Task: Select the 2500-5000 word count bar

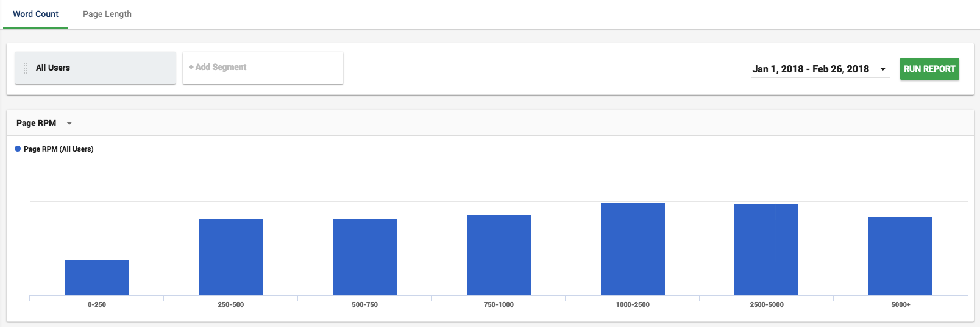Action: click(x=766, y=250)
